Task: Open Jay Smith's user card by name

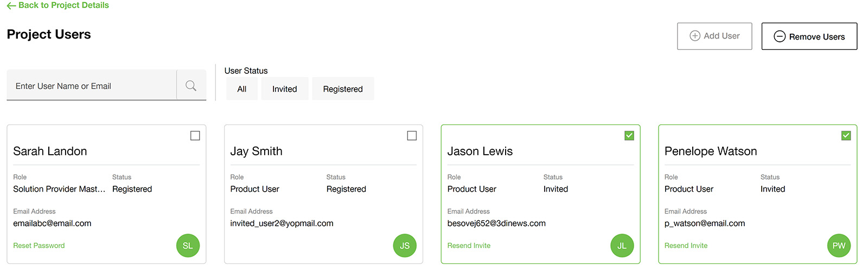Action: pos(256,151)
